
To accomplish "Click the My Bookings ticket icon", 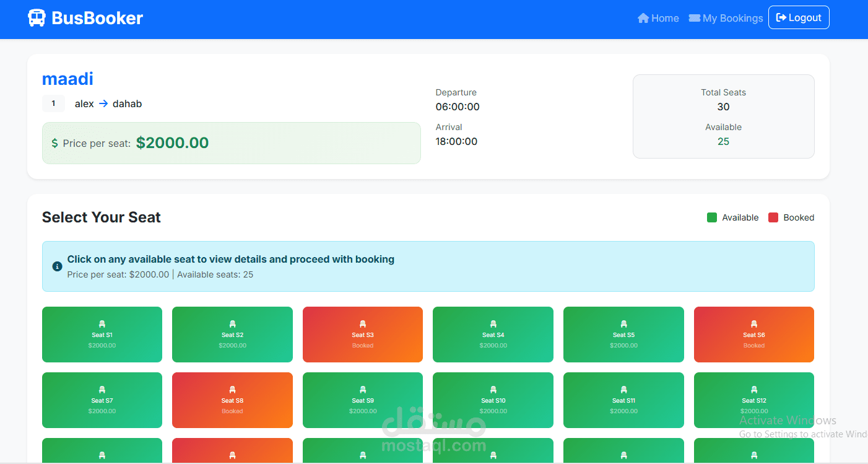I will coord(695,18).
